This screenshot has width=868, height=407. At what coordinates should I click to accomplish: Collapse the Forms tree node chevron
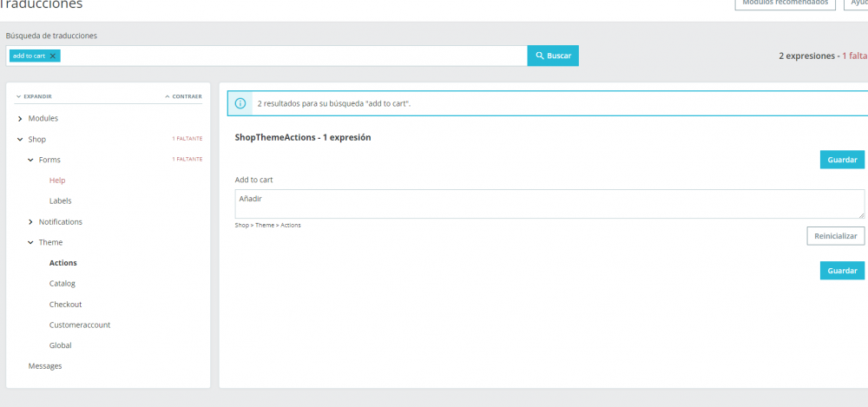[30, 160]
